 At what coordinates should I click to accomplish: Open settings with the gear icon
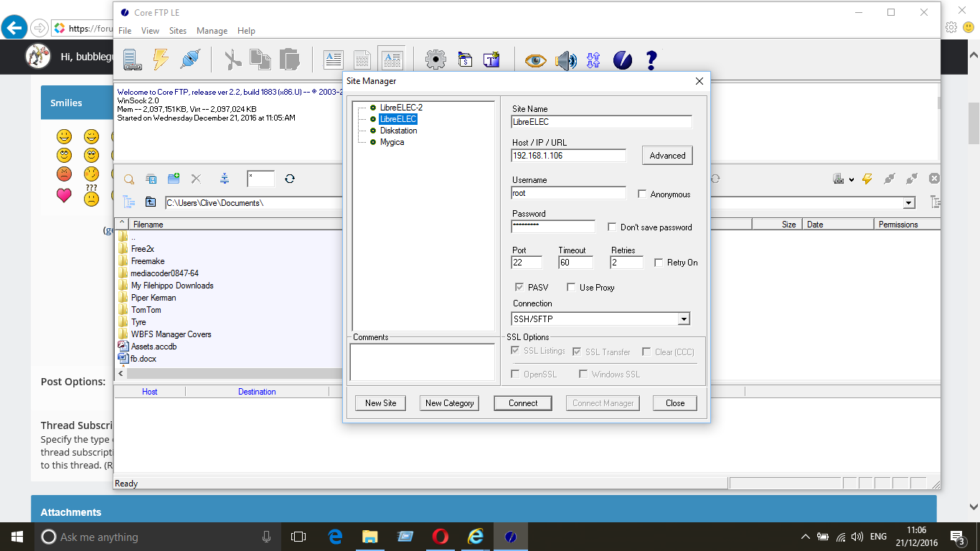click(435, 60)
